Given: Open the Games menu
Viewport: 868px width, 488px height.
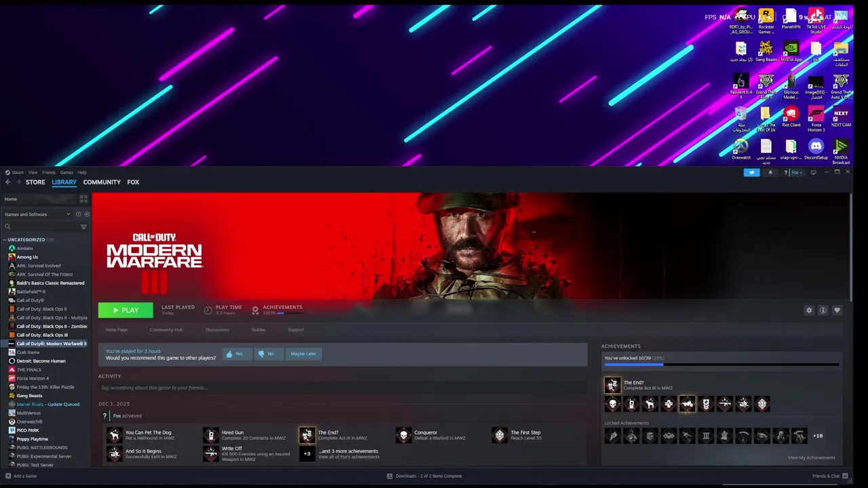Looking at the screenshot, I should 66,173.
